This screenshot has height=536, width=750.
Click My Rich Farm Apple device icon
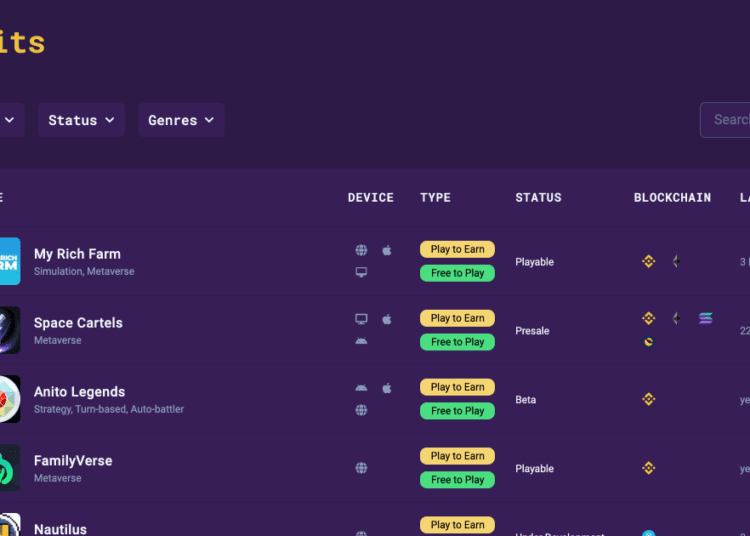pyautogui.click(x=387, y=250)
